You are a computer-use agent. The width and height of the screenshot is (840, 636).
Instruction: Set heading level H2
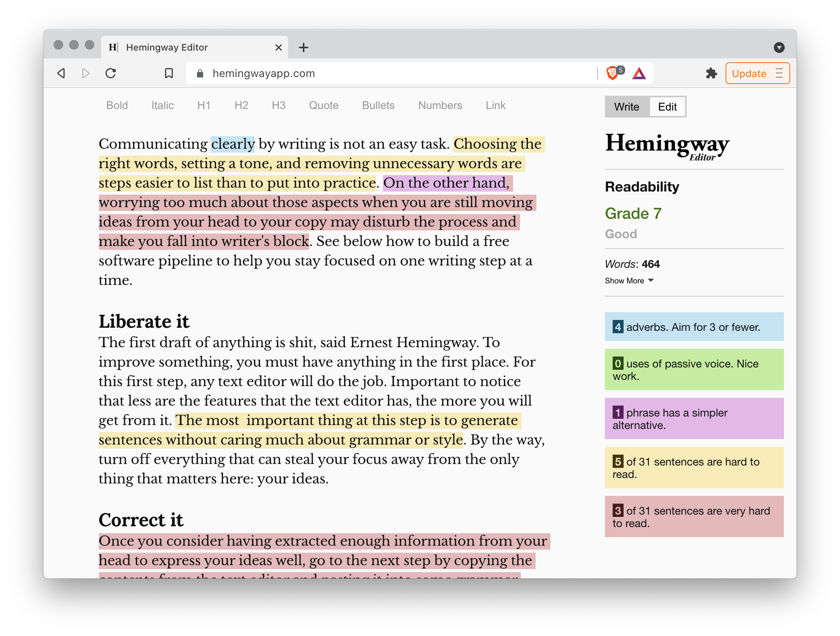[x=241, y=105]
